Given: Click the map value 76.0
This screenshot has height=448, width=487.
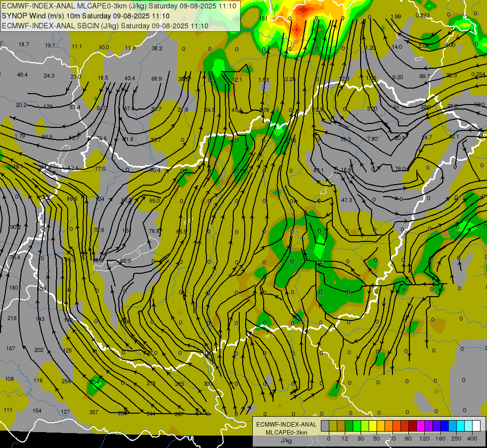Looking at the screenshot, I should pyautogui.click(x=400, y=169).
